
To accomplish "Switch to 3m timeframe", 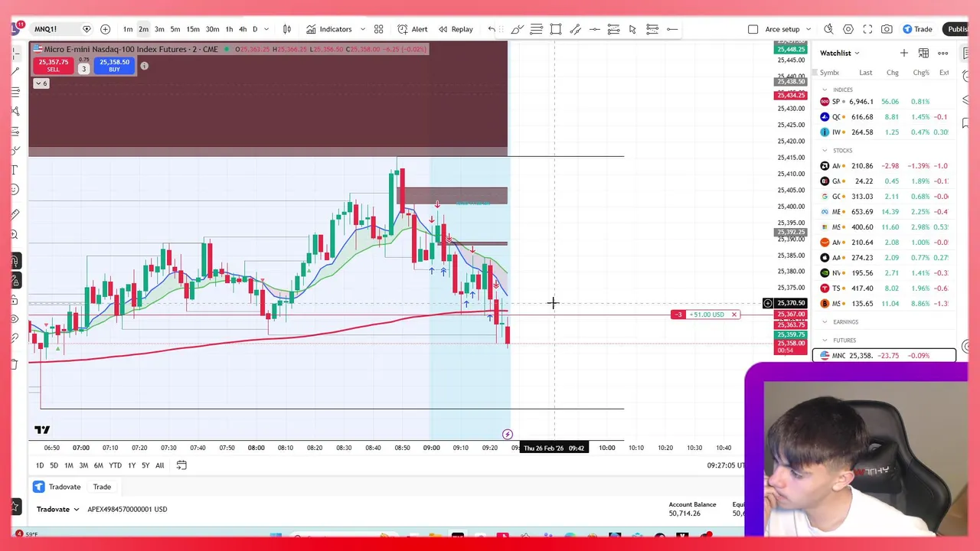I will 159,29.
